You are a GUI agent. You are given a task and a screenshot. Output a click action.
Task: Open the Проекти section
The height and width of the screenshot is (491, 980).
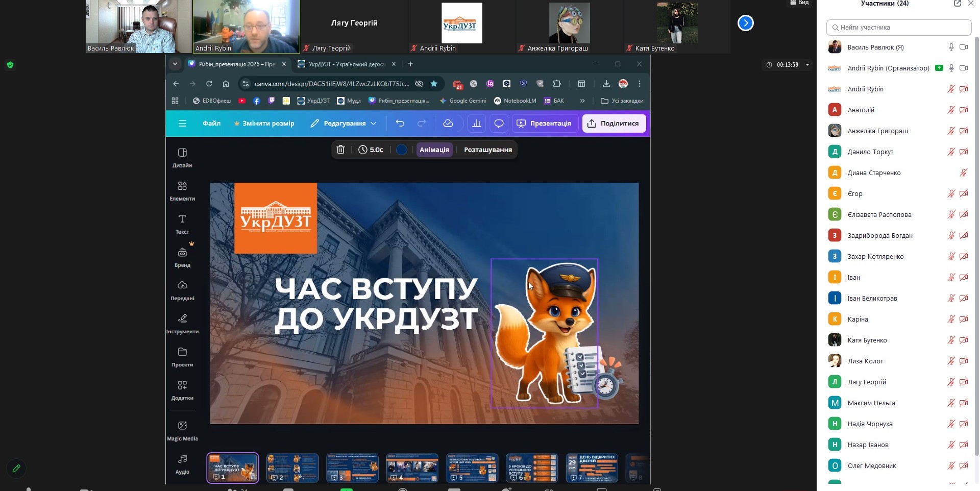coord(182,356)
